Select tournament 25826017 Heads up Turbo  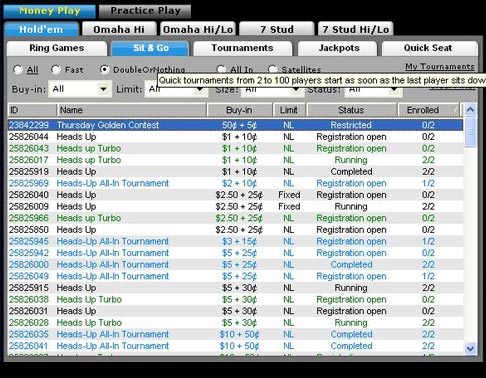tap(235, 160)
